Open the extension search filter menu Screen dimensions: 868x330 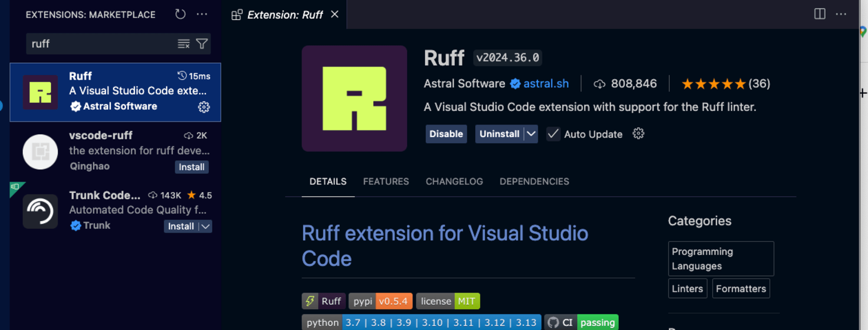[x=202, y=44]
